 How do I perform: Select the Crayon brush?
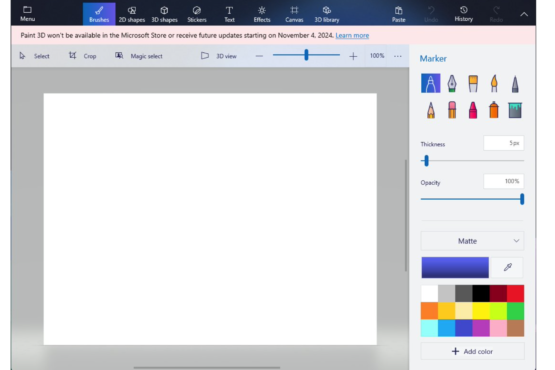pos(473,110)
